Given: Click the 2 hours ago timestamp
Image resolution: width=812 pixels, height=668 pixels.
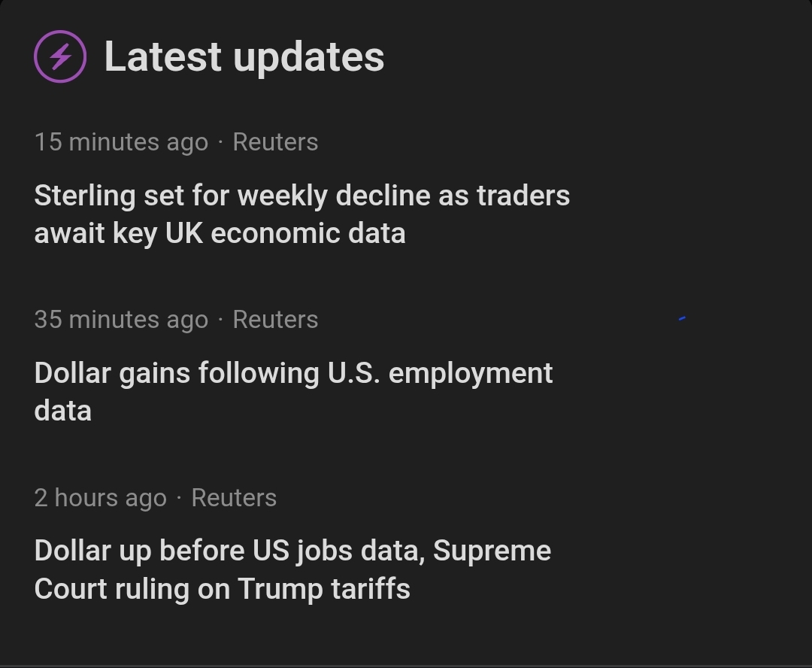Looking at the screenshot, I should 100,498.
